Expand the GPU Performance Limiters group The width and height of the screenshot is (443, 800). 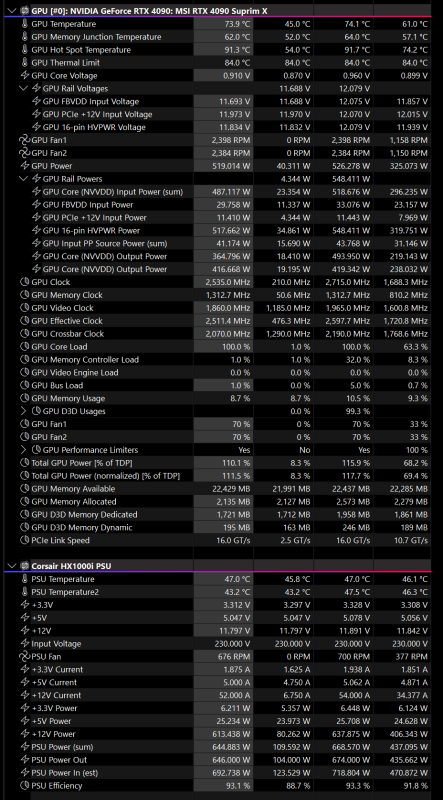tap(23, 449)
